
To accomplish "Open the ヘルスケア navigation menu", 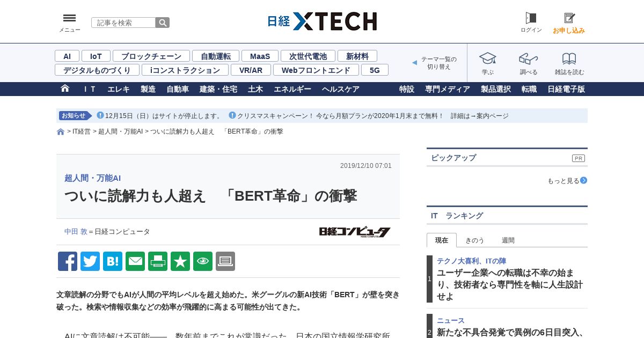I will click(341, 89).
